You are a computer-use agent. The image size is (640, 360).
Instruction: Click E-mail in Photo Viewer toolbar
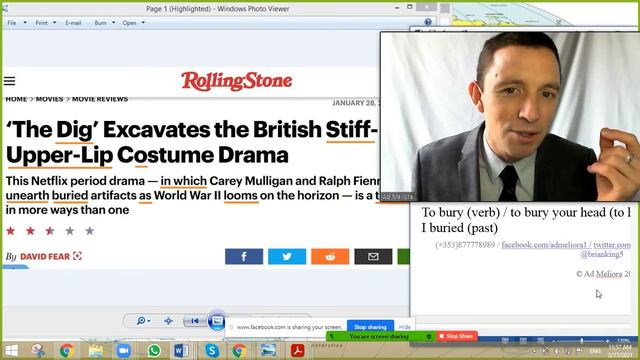(73, 23)
